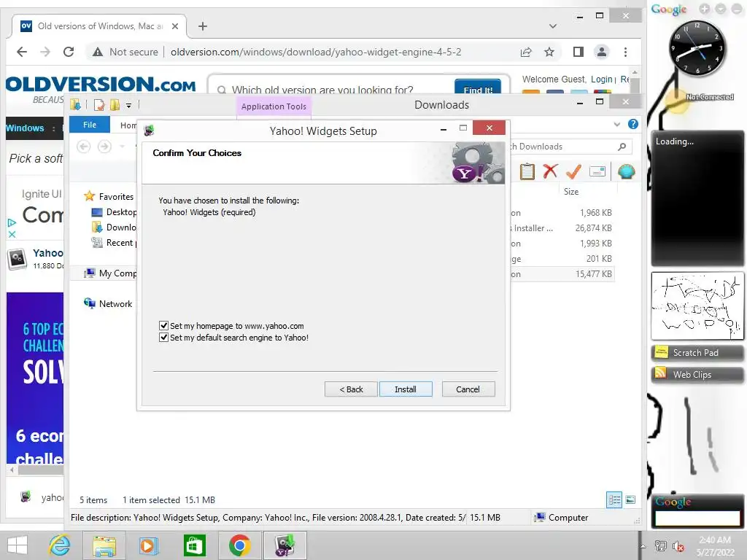This screenshot has height=560, width=747.
Task: Open the media player taskbar icon
Action: coord(148,545)
